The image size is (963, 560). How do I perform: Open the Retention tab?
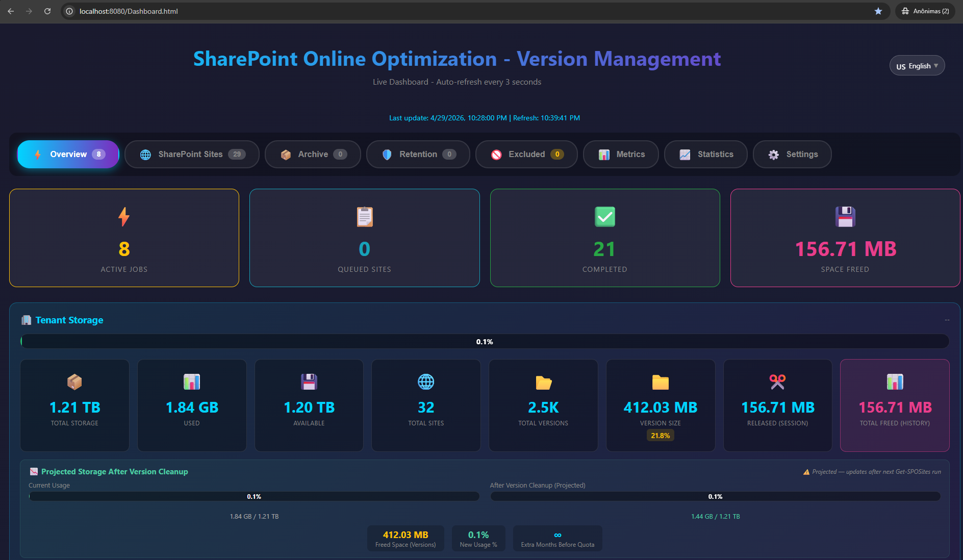418,154
